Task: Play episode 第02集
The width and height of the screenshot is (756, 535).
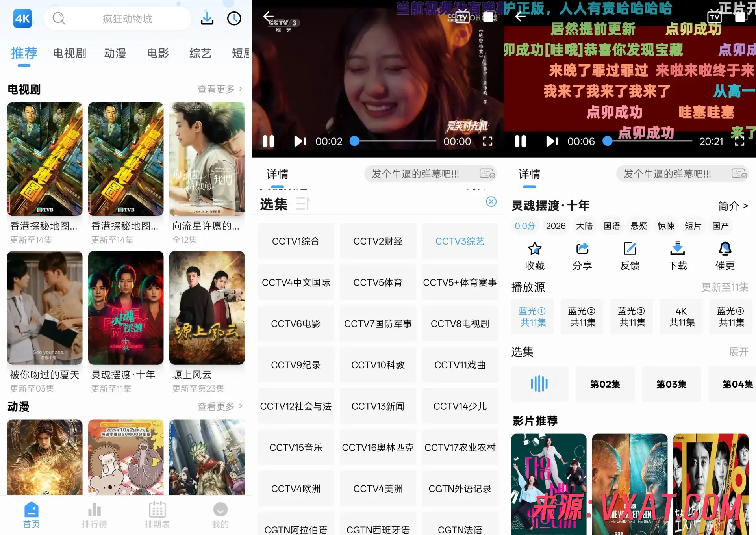Action: (605, 384)
